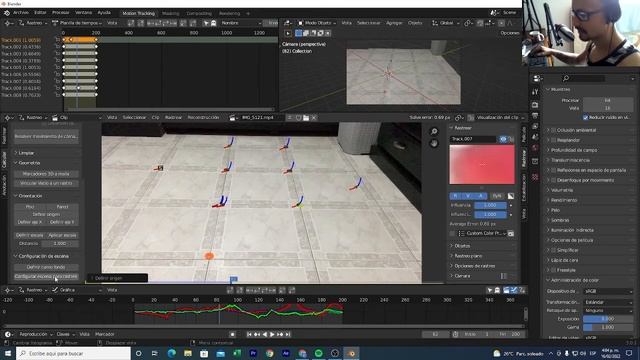Click the Influencia slider field
This screenshot has height=360, width=640.
(490, 205)
